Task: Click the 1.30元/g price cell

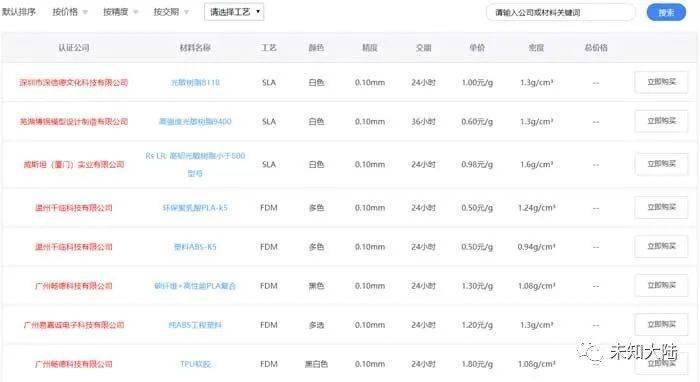Action: coord(477,286)
